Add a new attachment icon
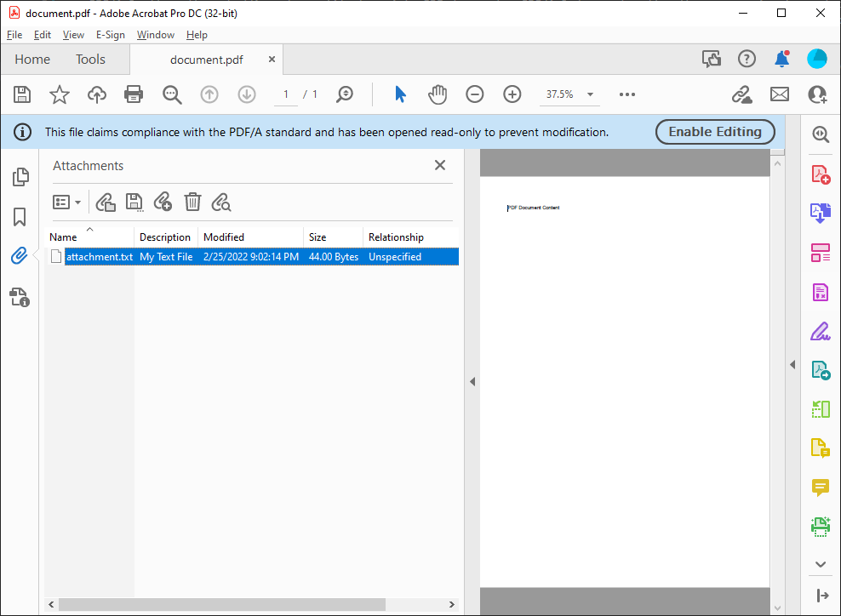 (163, 202)
